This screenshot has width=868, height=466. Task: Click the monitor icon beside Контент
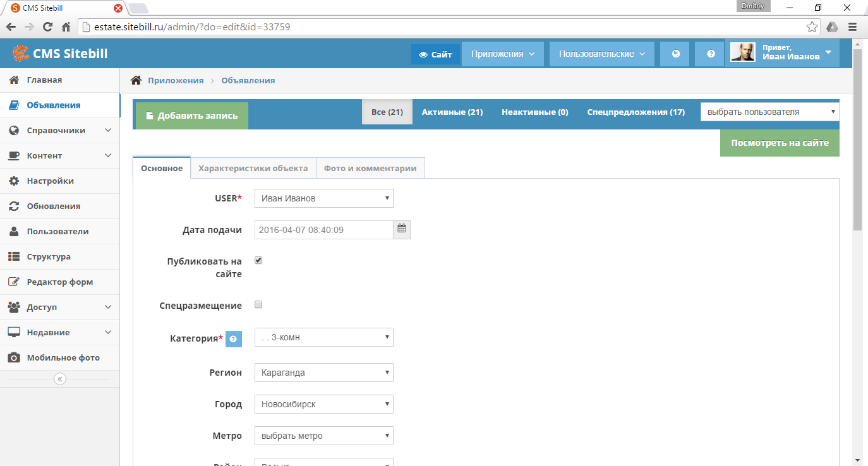[14, 156]
